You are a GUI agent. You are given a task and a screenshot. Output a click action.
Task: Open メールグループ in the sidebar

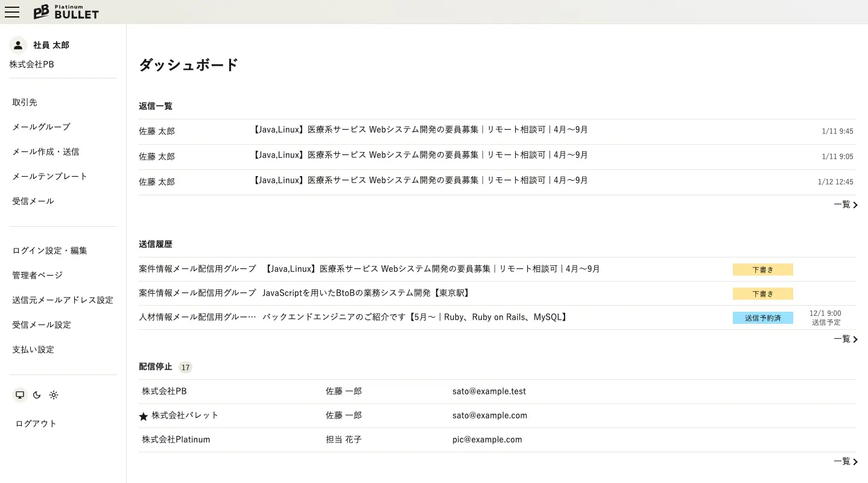(42, 127)
